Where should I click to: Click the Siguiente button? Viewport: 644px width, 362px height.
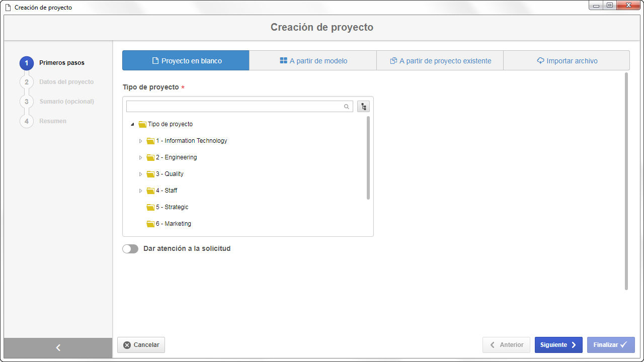pyautogui.click(x=558, y=345)
